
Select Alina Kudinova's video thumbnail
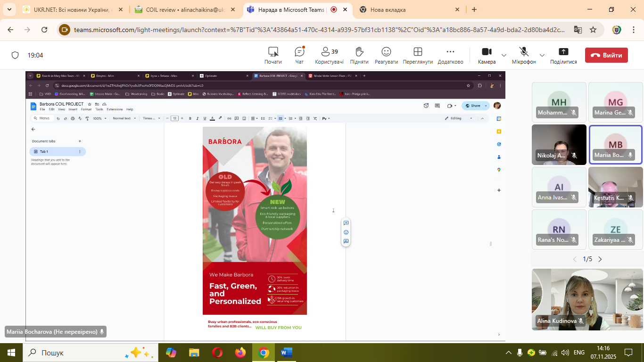point(587,299)
